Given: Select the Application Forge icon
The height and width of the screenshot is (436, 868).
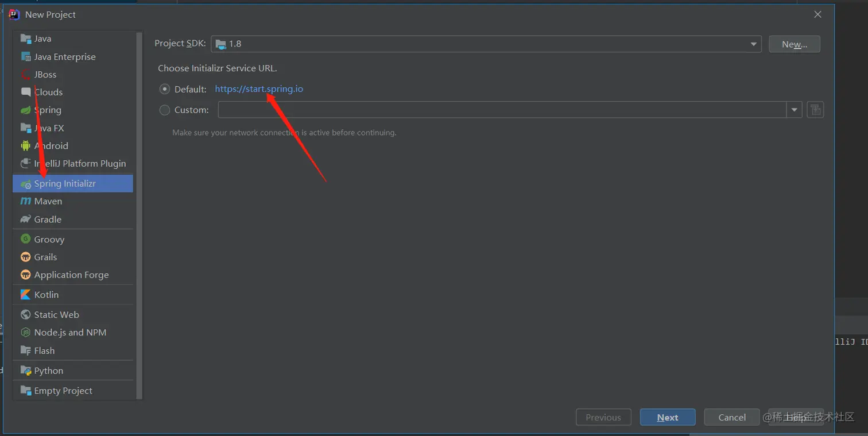Looking at the screenshot, I should click(26, 275).
